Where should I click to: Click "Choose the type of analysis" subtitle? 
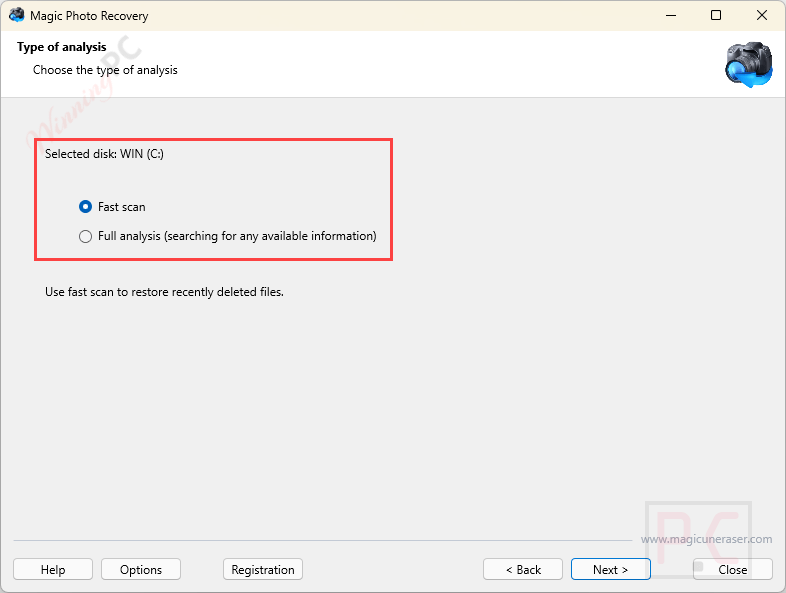105,70
